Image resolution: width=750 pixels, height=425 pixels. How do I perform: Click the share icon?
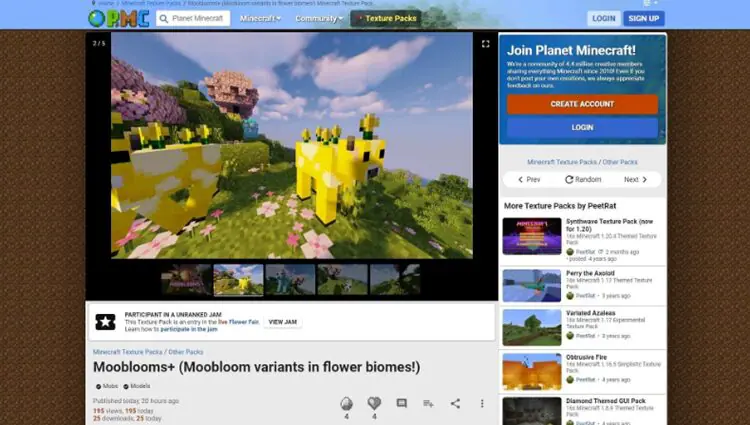pos(455,403)
